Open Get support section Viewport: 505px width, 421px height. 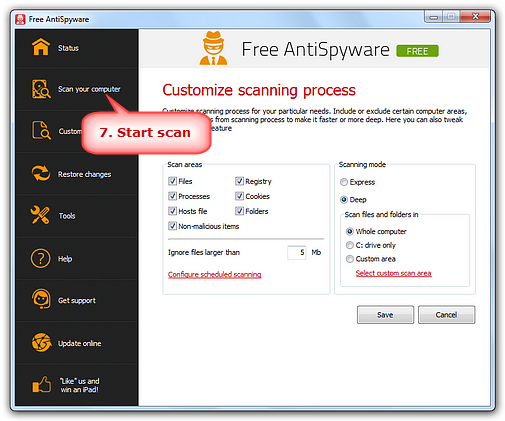click(x=77, y=300)
